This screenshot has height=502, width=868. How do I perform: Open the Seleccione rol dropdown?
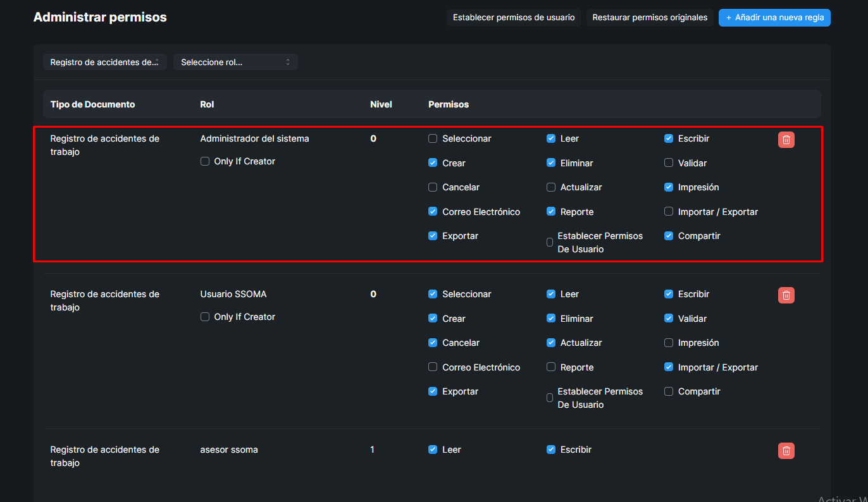tap(235, 62)
